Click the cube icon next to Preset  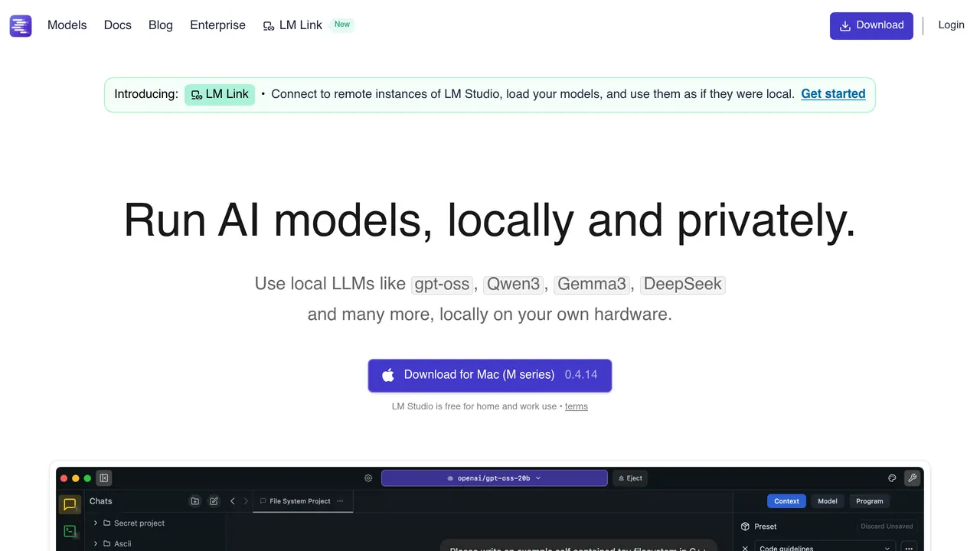click(745, 527)
